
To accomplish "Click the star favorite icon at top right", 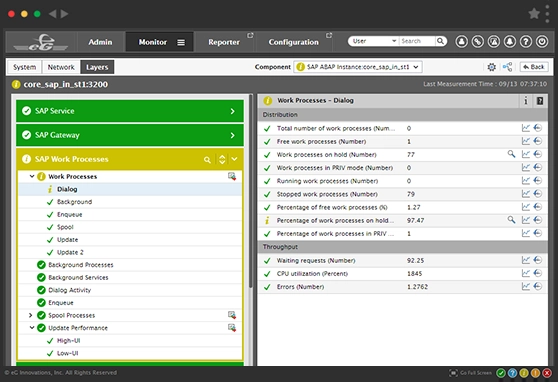I will coord(534,14).
